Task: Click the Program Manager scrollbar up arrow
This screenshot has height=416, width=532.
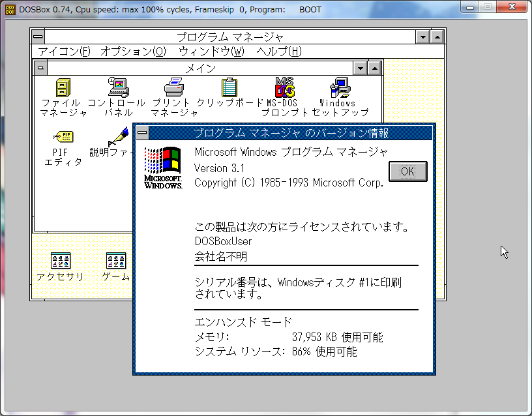Action: [437, 36]
